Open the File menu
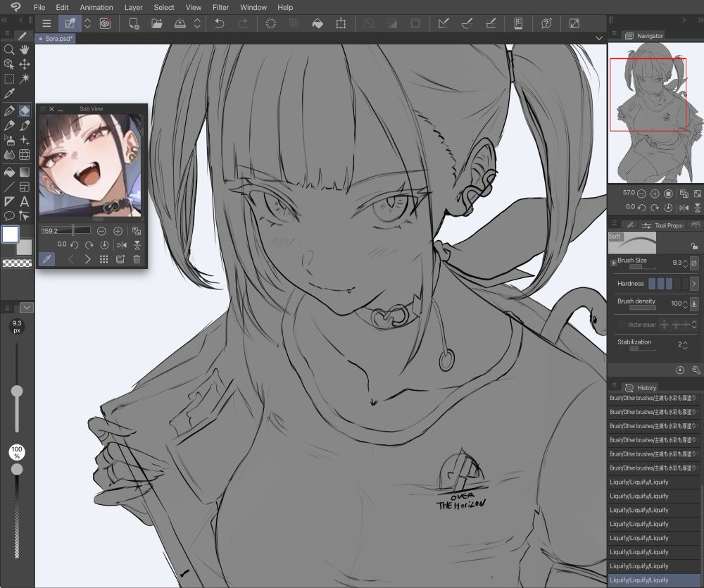 tap(39, 7)
